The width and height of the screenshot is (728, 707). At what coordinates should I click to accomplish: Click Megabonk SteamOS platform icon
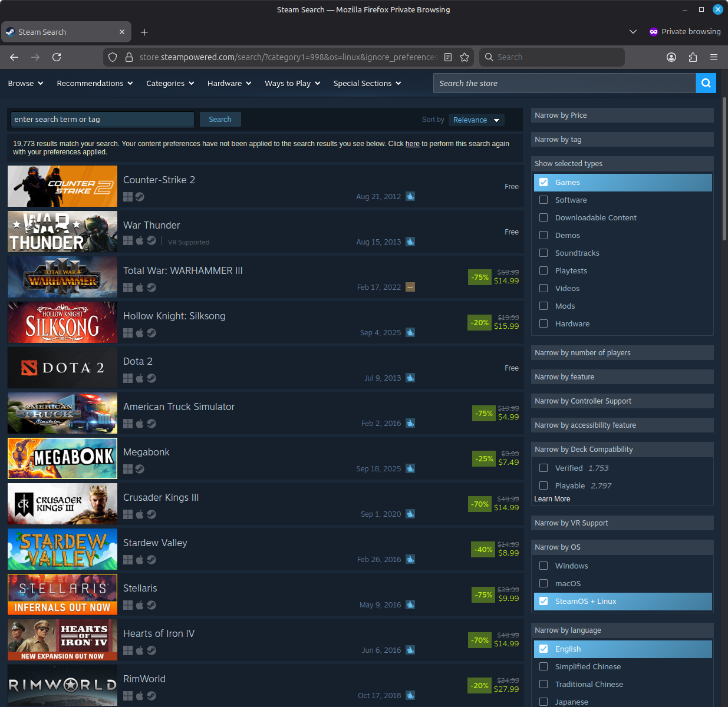pos(140,469)
